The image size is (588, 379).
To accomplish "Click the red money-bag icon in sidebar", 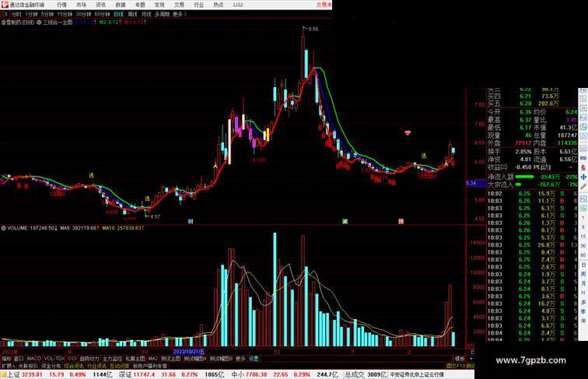I will 583,167.
